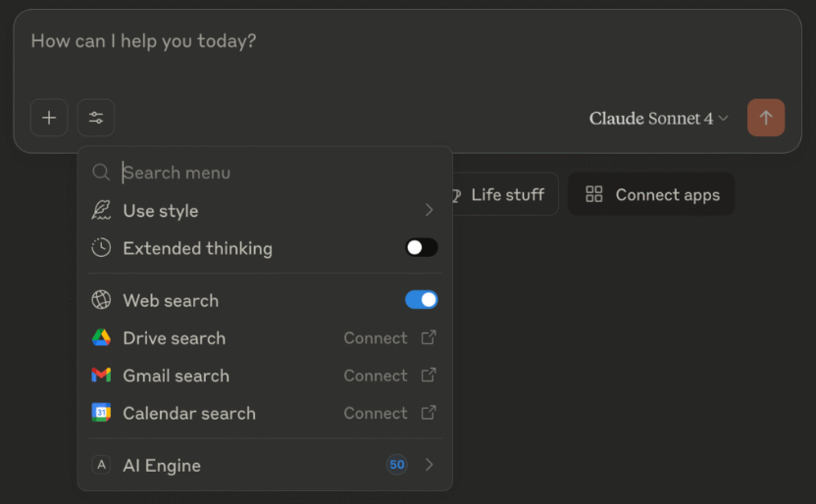816x504 pixels.
Task: Click the Google Drive icon
Action: (101, 338)
